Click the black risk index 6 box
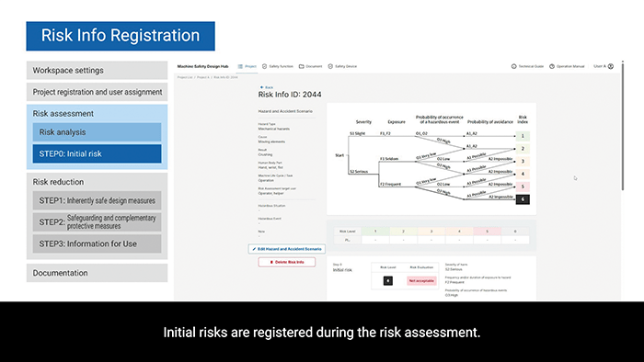This screenshot has width=644, height=362. [x=523, y=199]
